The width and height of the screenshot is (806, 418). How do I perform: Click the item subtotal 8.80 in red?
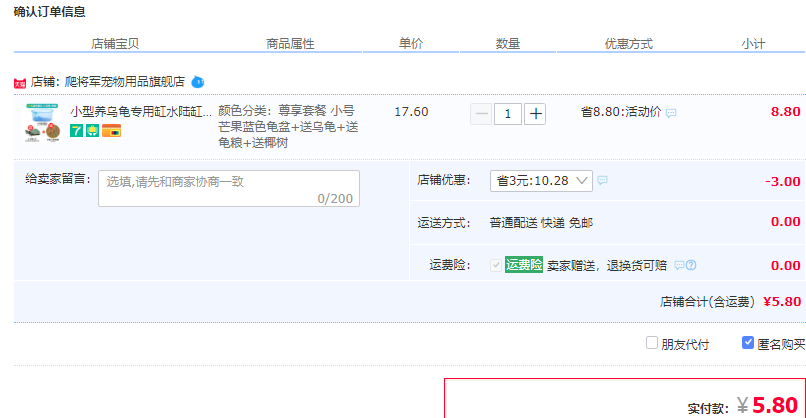785,112
